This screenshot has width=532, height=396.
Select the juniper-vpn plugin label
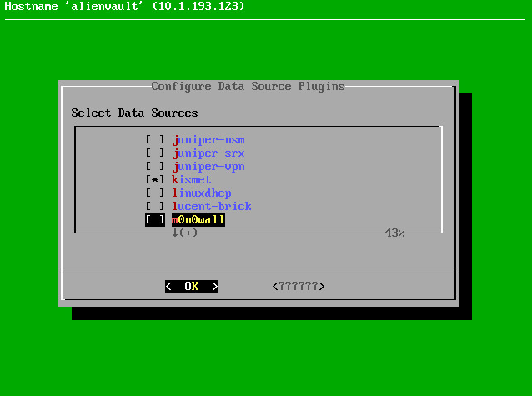click(208, 167)
